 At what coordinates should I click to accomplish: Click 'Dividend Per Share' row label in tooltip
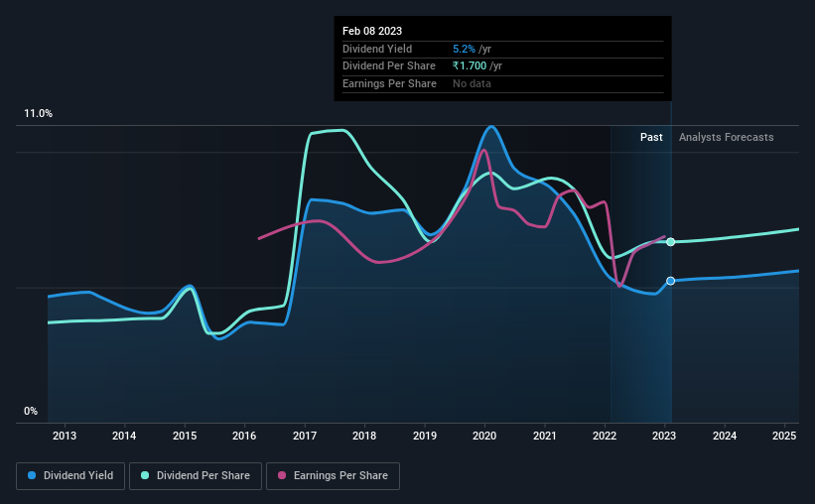tap(389, 66)
